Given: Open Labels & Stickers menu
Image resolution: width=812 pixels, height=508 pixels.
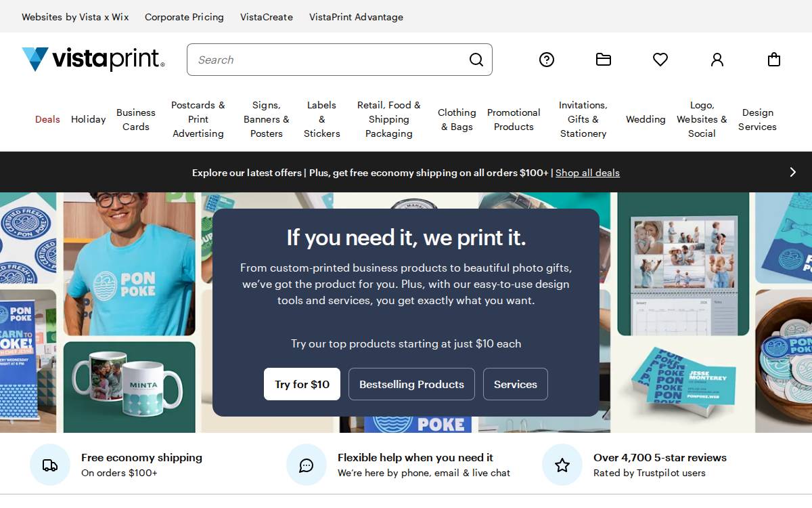Looking at the screenshot, I should click(x=322, y=119).
